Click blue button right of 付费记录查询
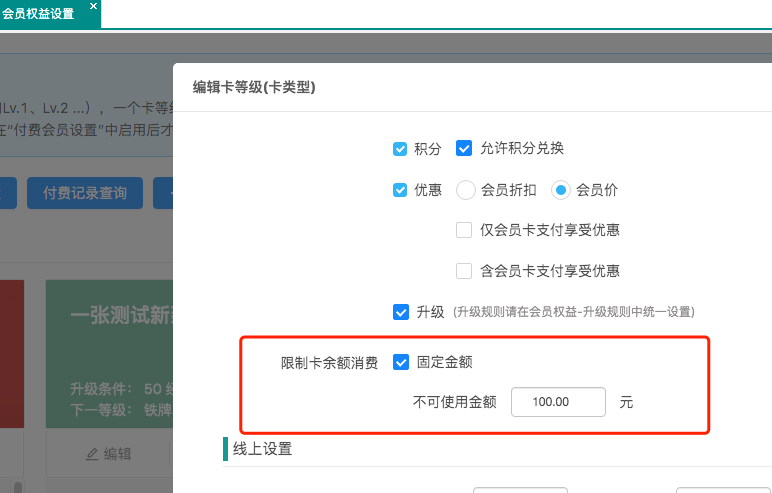This screenshot has height=493, width=772. coord(163,193)
